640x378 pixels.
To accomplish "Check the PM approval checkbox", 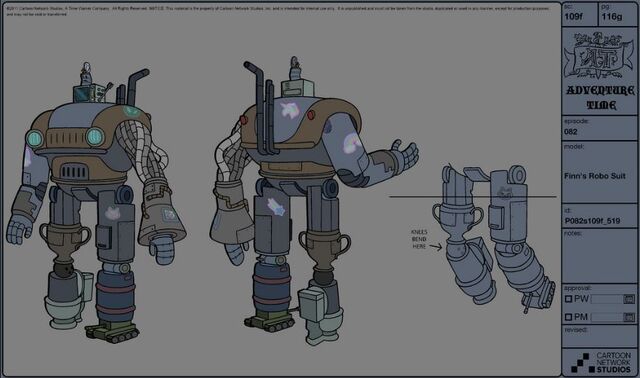I will 568,317.
